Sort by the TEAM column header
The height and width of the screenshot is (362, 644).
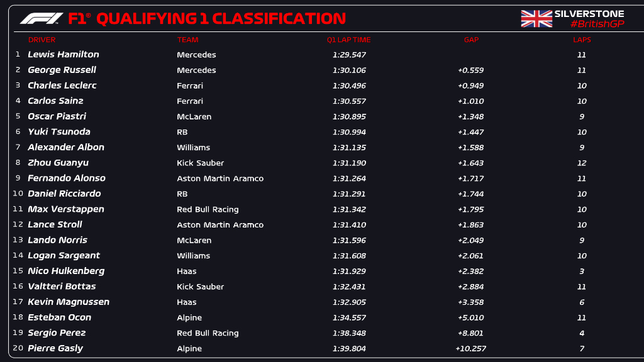(187, 40)
